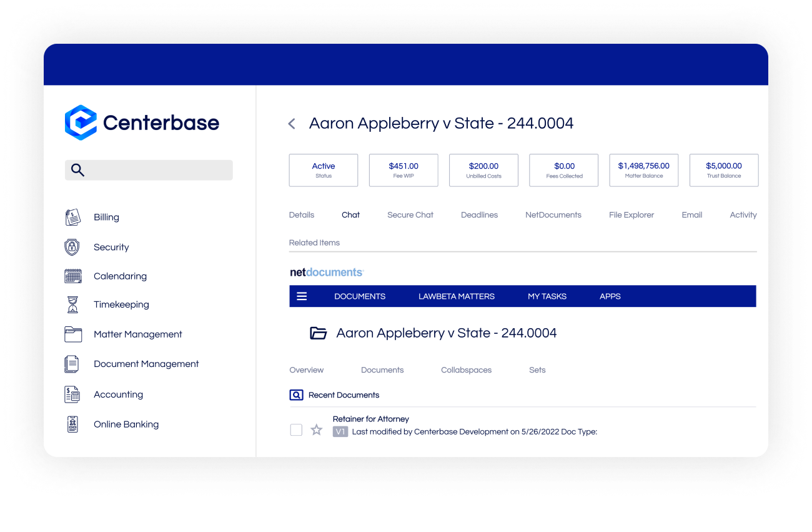Click the Centerbase wordmark text
The image size is (812, 532).
[161, 123]
